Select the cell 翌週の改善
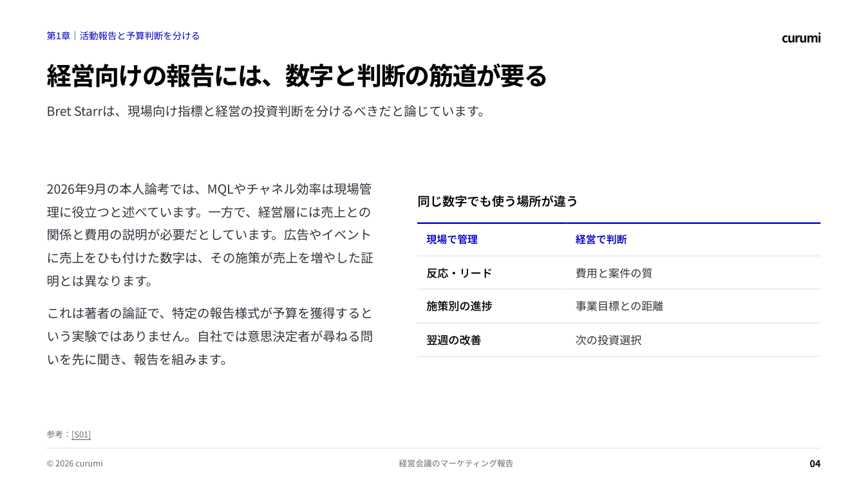This screenshot has height=487, width=868. click(x=453, y=340)
